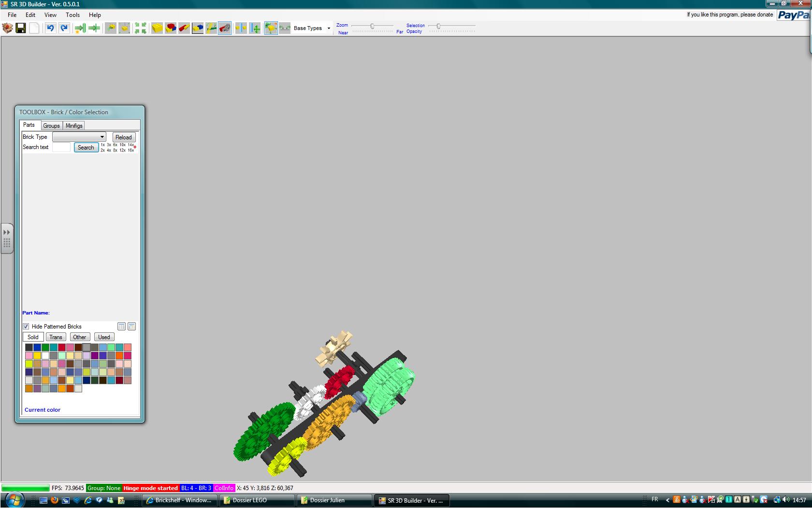This screenshot has height=508, width=812.
Task: Undo the last action
Action: point(50,28)
